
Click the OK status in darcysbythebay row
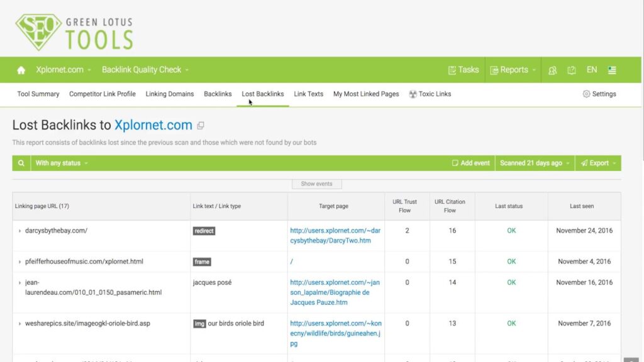click(511, 231)
